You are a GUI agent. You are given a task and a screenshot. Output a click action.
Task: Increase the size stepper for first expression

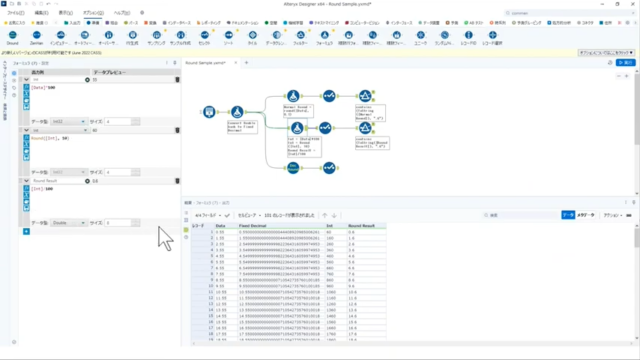tap(136, 120)
